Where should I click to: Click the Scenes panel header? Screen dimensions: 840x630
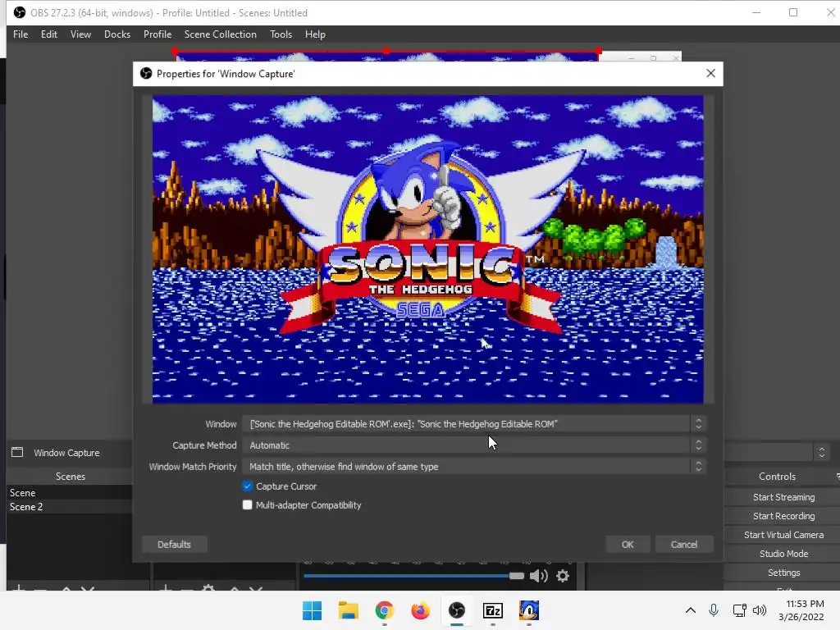click(x=71, y=477)
